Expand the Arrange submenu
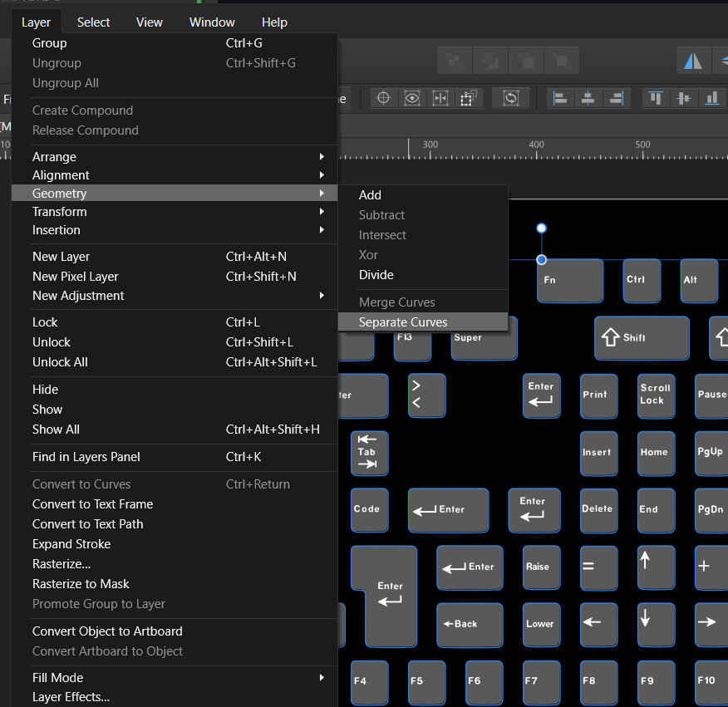Image resolution: width=728 pixels, height=707 pixels. pos(54,156)
